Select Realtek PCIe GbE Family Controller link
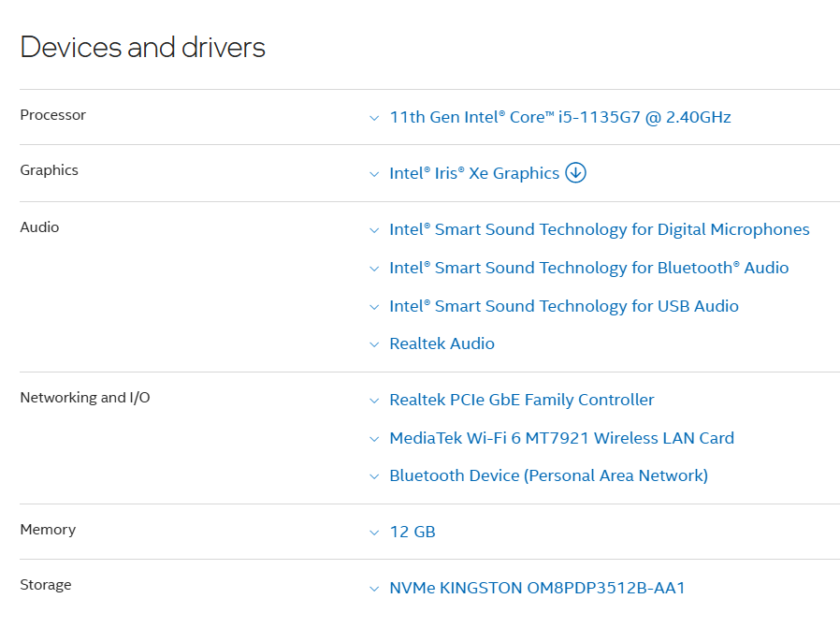 tap(521, 400)
